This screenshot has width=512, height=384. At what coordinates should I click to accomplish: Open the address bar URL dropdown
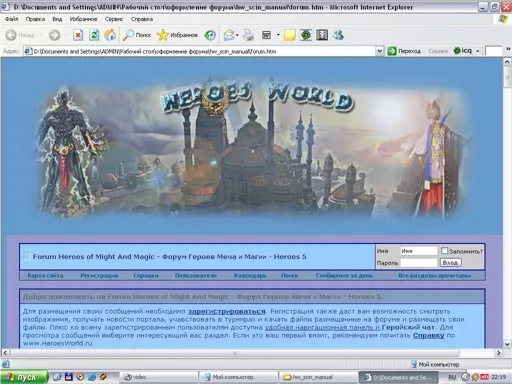tap(379, 51)
